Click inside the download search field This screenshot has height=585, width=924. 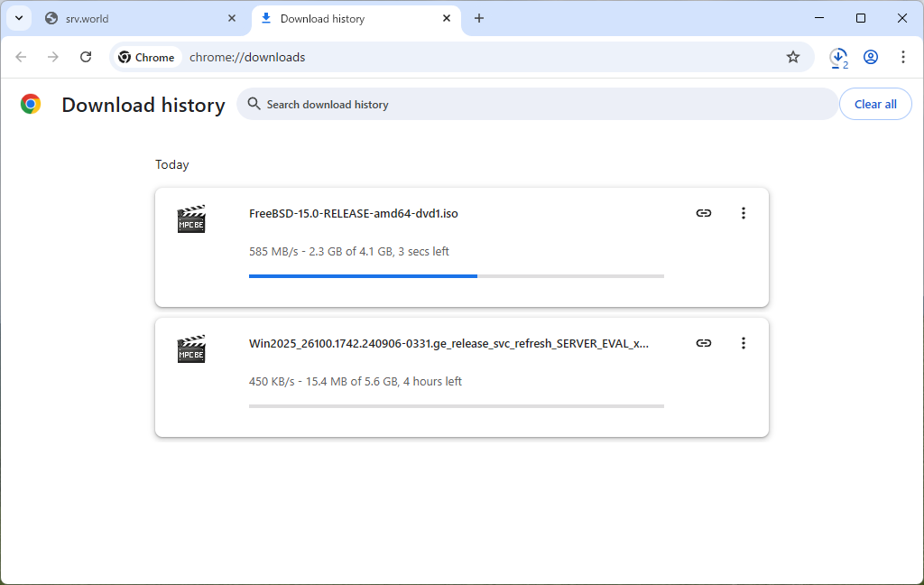click(451, 104)
